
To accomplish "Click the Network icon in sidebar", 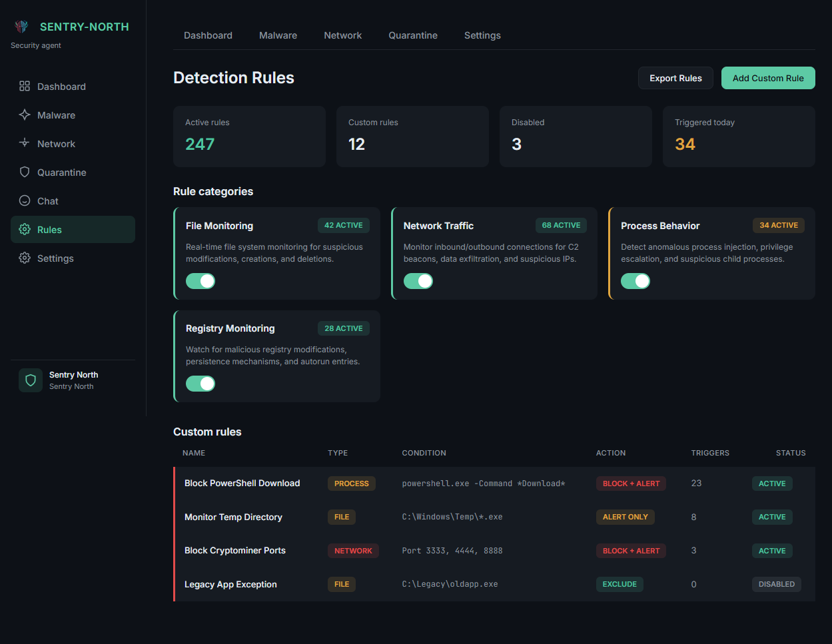I will coord(25,143).
